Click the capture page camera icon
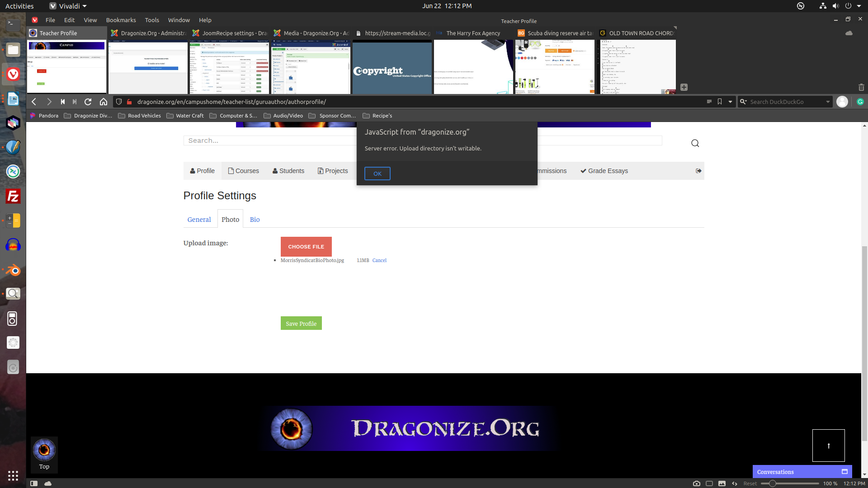Viewport: 868px width, 488px height. tap(697, 483)
